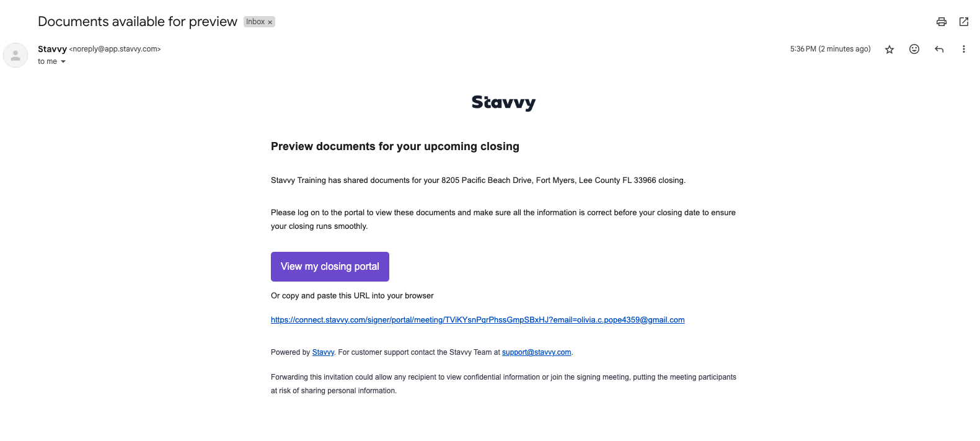This screenshot has height=441, width=980.
Task: Click the Inbox label chip
Action: tap(259, 22)
